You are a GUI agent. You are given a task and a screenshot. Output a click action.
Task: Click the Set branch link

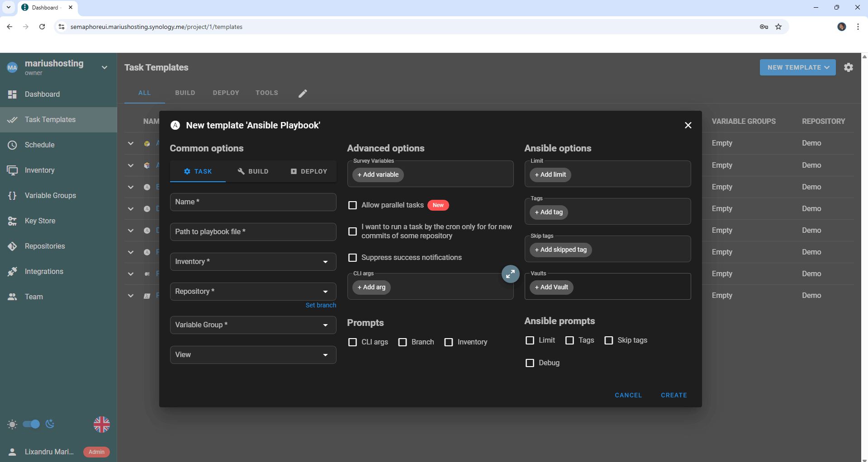(321, 305)
